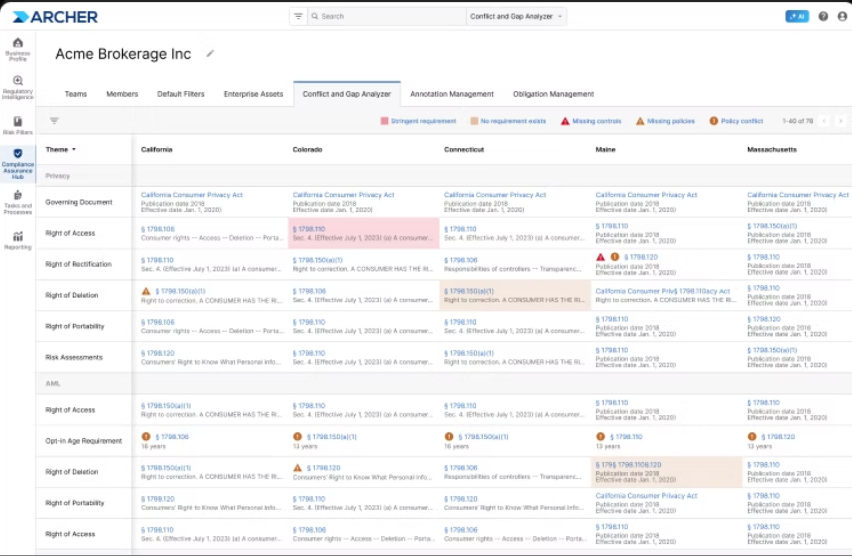Switch to the Annotation Management tab
The width and height of the screenshot is (852, 556).
(451, 94)
